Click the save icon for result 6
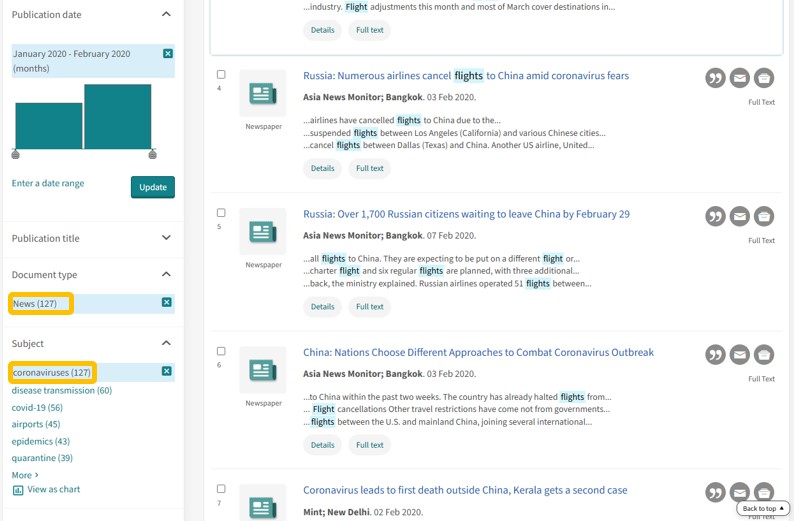Viewport: 794px width, 521px height. pos(763,355)
